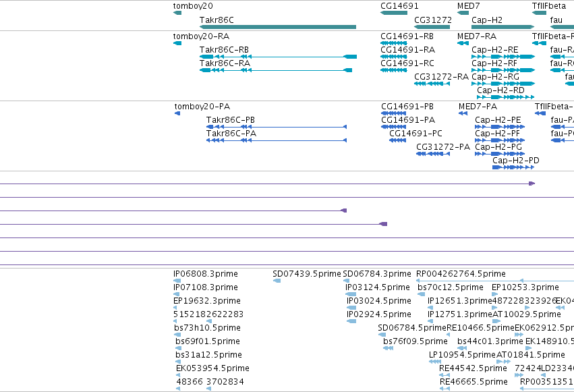Viewport: 574px width, 392px height.
Task: Select the Cap-H2-RD transcript glyph
Action: 506,97
